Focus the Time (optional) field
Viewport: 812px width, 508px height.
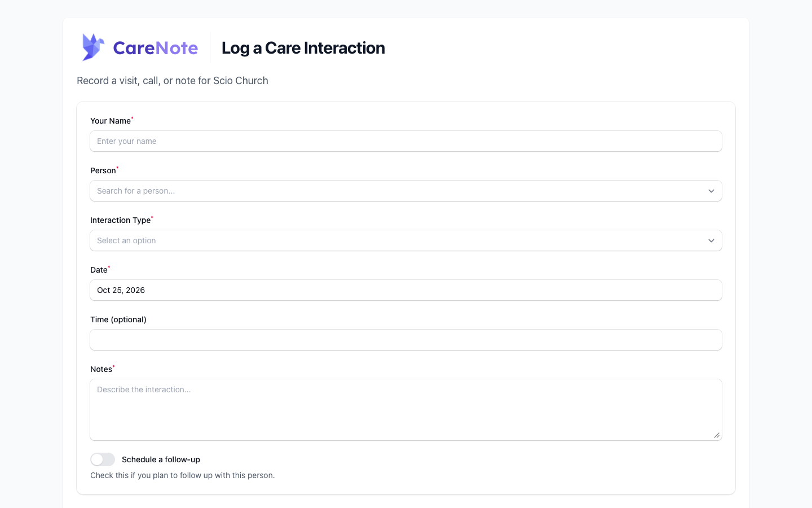(406, 340)
